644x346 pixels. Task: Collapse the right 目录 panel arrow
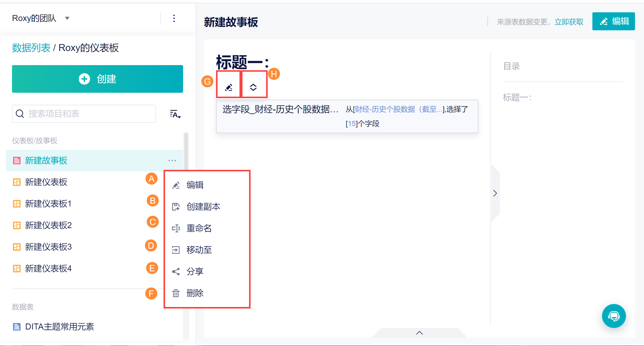(x=495, y=193)
